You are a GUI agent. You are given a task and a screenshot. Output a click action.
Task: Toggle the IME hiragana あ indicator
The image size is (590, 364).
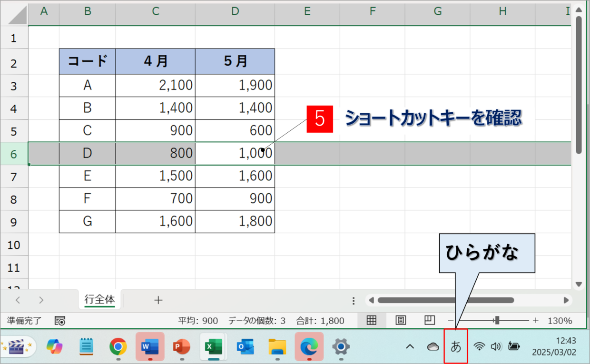click(x=456, y=346)
